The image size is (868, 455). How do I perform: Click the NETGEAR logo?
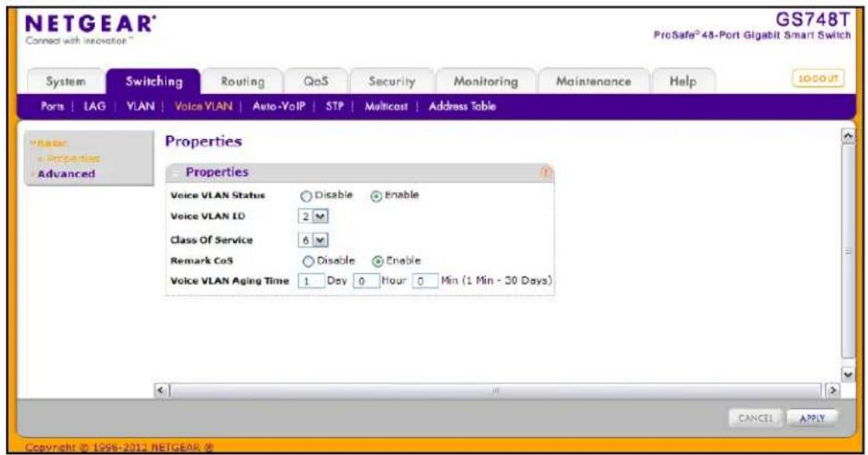pos(91,29)
